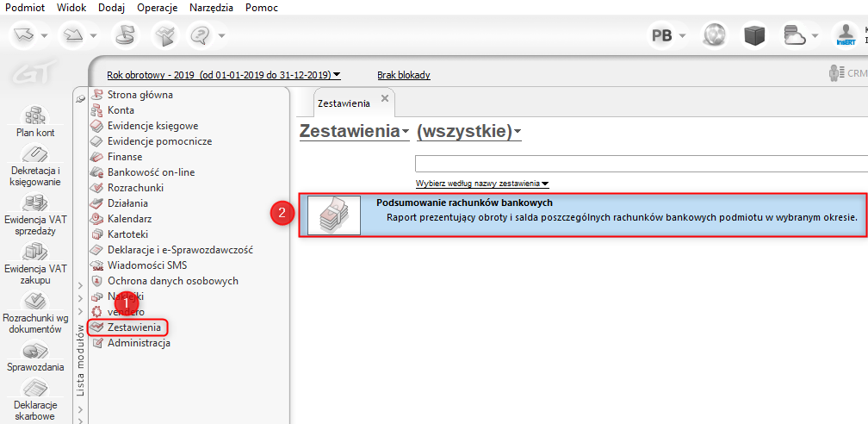The image size is (868, 424).
Task: Click the pin icon above Lista modułów
Action: [x=81, y=98]
